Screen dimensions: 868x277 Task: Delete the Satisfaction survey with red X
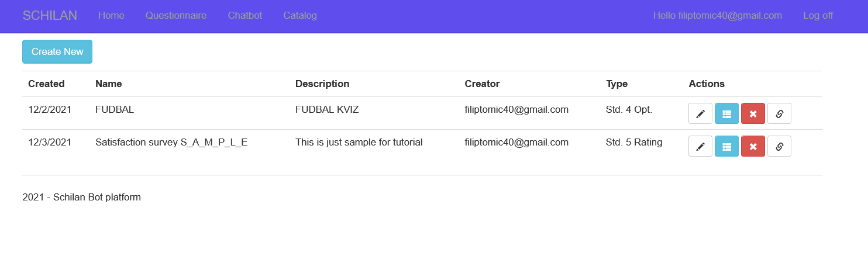click(753, 147)
